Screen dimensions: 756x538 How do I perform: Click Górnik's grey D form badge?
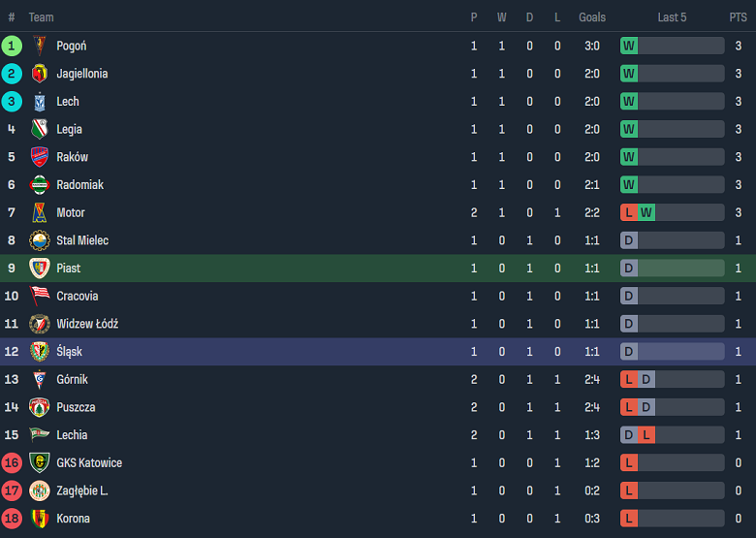646,380
